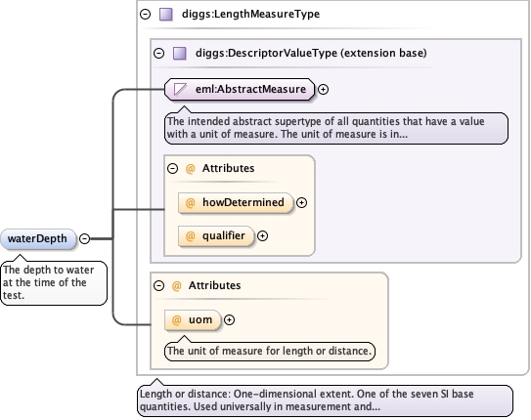Expand the eml:AbstractMeasure element

[324, 89]
